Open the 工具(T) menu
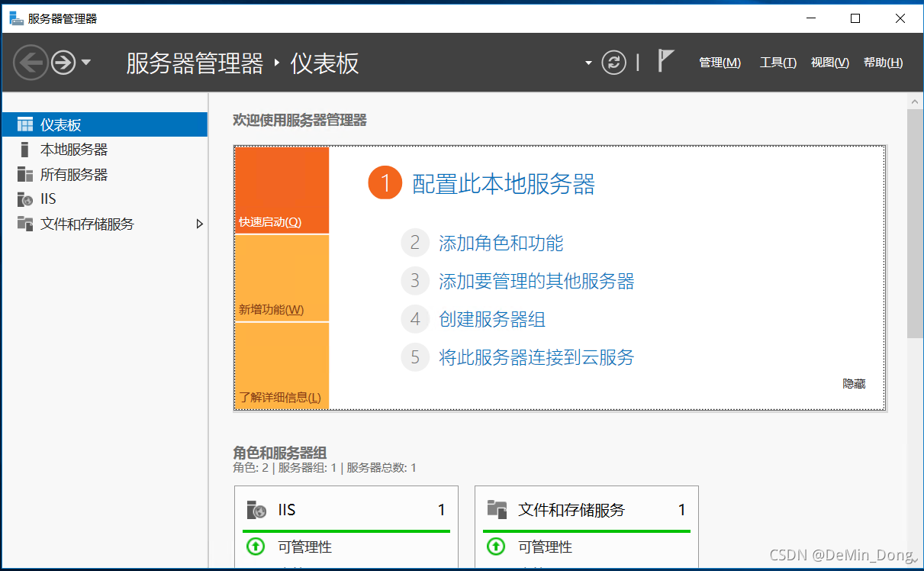The width and height of the screenshot is (924, 571). tap(778, 63)
